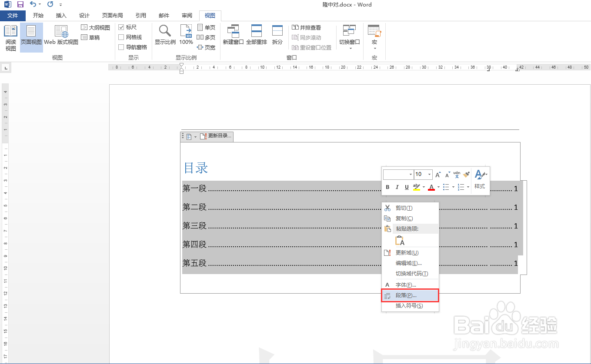Click Grow Font icon in mini toolbar
The image size is (591, 364).
438,175
